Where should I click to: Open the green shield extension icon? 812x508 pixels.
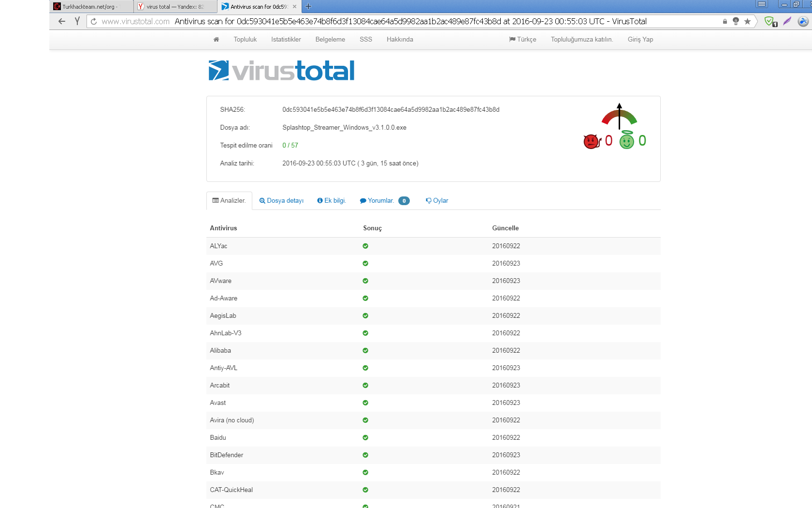770,21
